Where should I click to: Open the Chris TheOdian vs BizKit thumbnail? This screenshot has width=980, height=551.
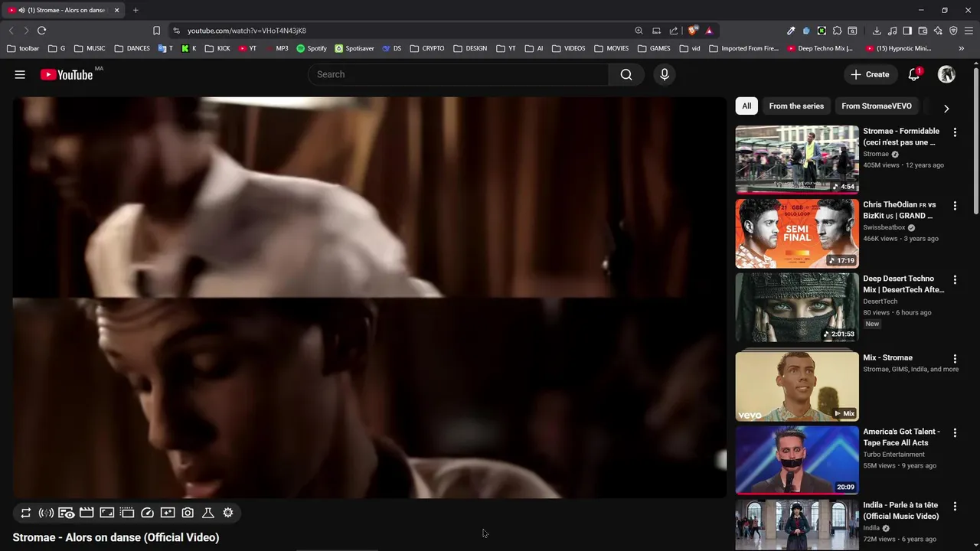click(x=797, y=233)
